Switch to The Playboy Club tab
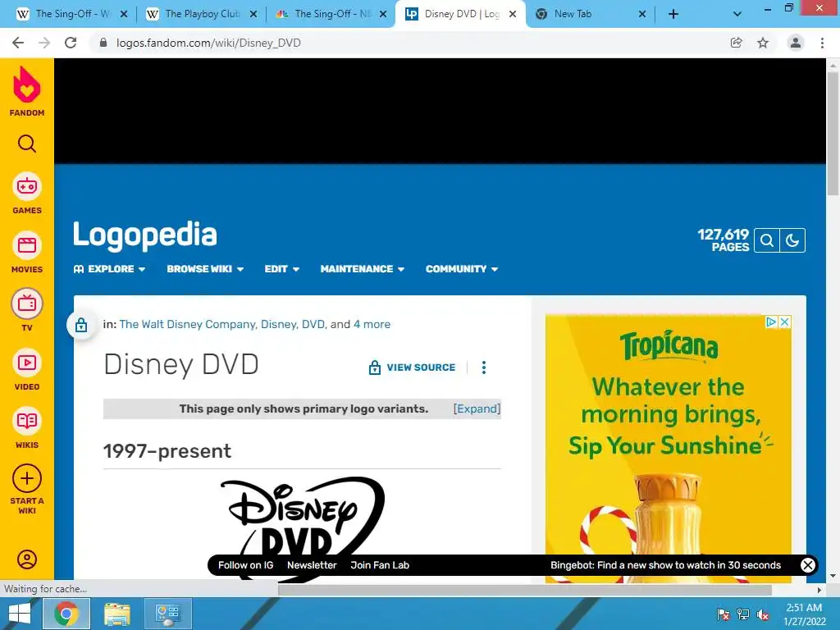The width and height of the screenshot is (840, 630). pyautogui.click(x=202, y=15)
